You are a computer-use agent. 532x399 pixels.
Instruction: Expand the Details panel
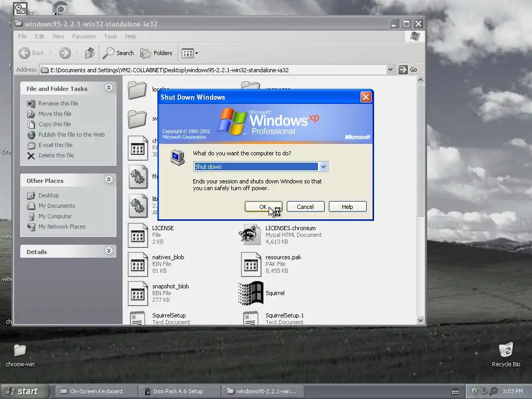[x=109, y=251]
